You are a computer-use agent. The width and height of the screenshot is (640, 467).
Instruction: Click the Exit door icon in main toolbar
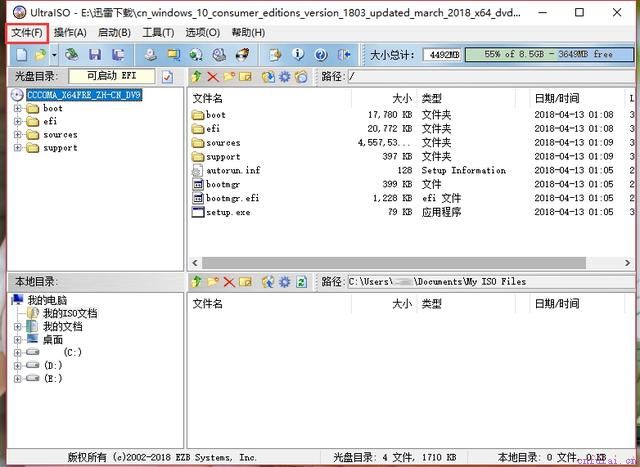point(344,54)
